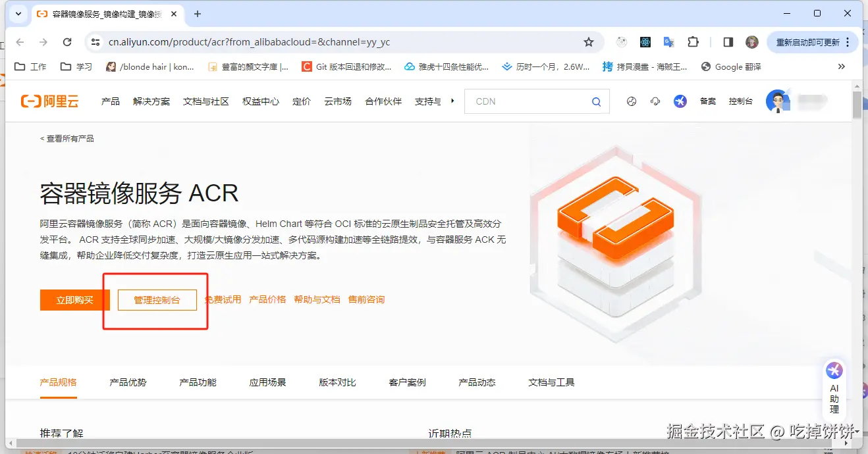Click the round grey extension icon

pyautogui.click(x=622, y=42)
